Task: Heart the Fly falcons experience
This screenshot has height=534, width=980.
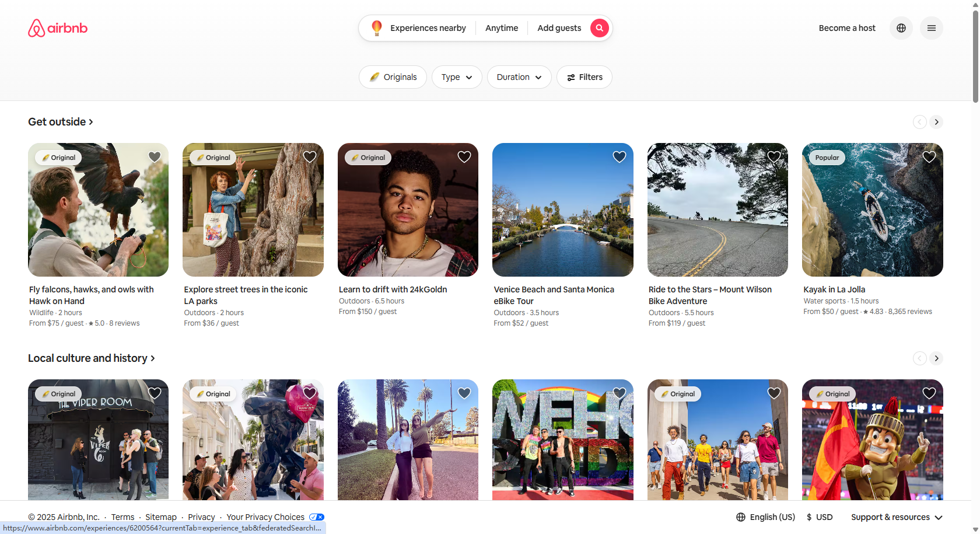Action: tap(154, 156)
